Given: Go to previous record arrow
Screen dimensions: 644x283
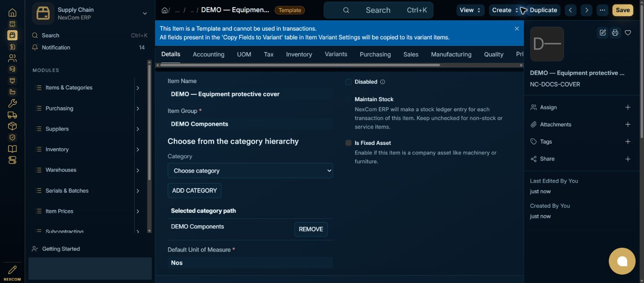Looking at the screenshot, I should (570, 10).
